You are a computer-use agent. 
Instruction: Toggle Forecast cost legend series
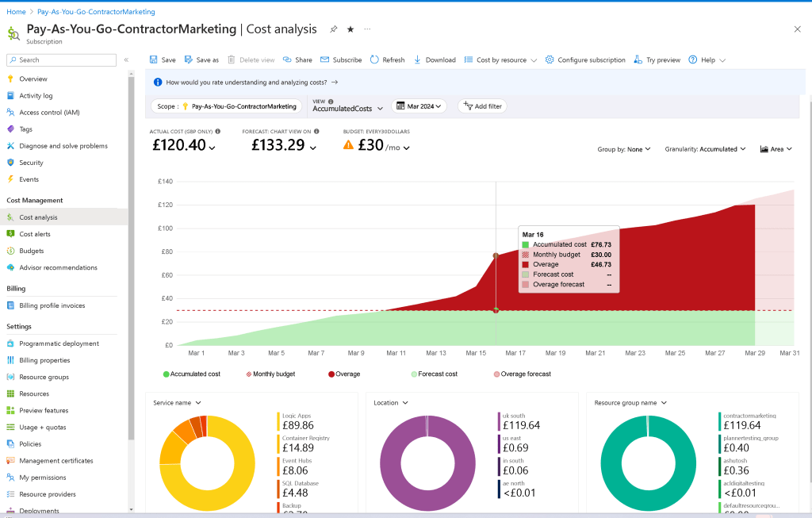434,374
